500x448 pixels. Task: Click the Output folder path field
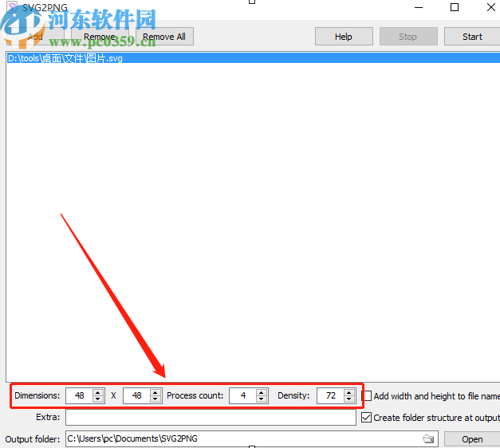pyautogui.click(x=244, y=438)
